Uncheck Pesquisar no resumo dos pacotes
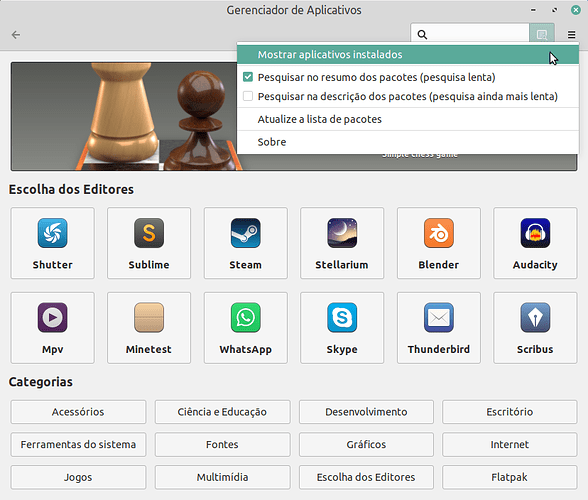 [x=248, y=77]
